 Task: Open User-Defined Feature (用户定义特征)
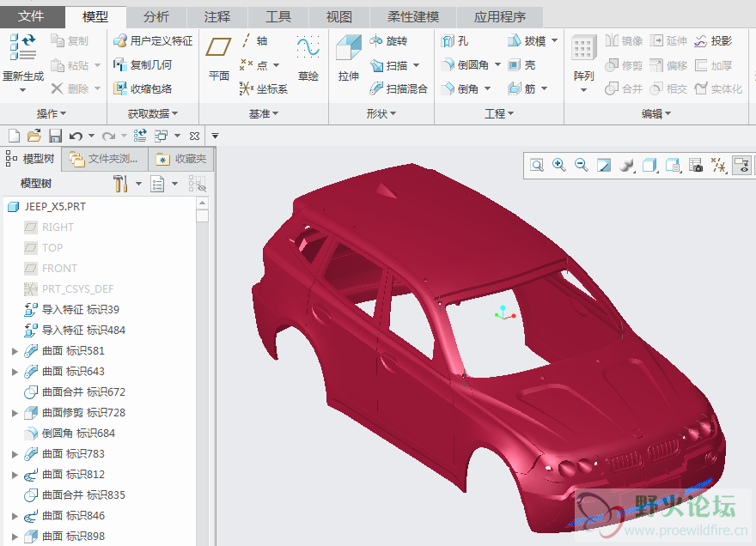coord(153,41)
